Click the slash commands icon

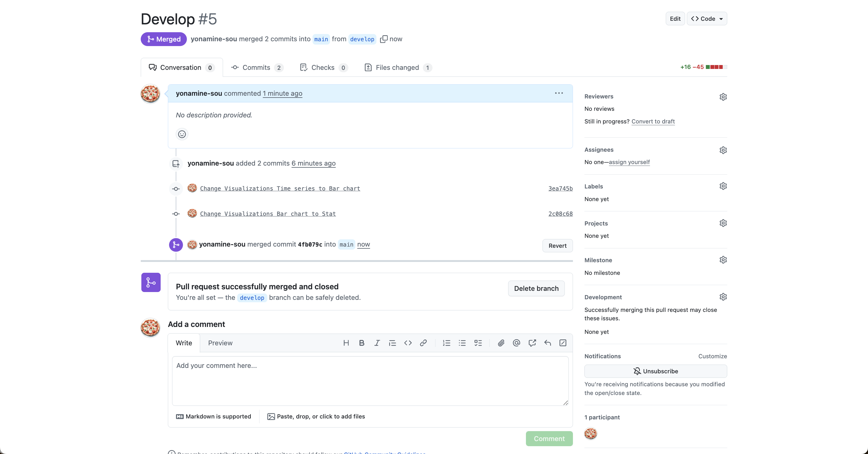(563, 343)
